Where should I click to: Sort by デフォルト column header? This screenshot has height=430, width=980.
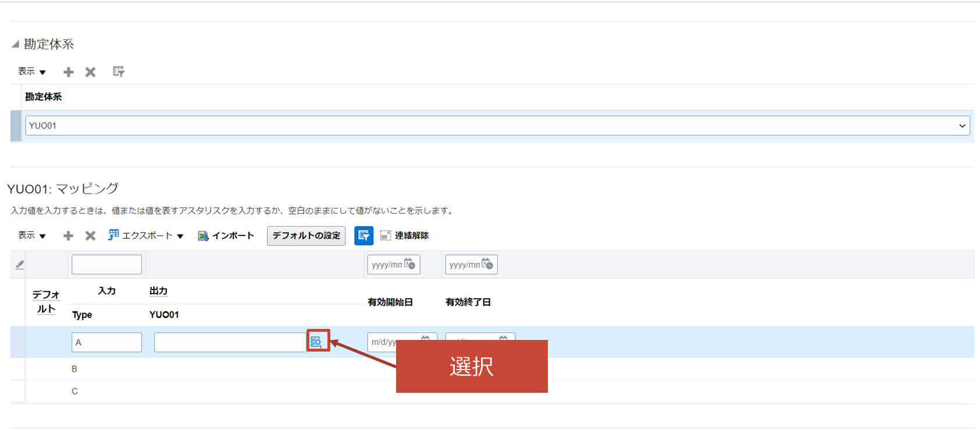[46, 302]
